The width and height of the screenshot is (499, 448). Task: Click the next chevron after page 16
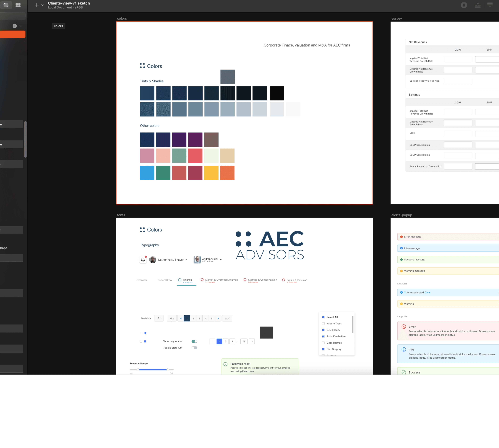coord(252,341)
